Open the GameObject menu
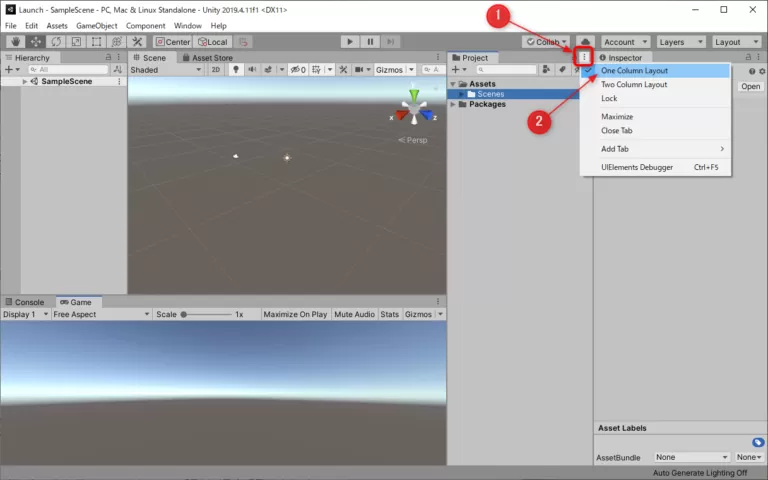Viewport: 768px width, 480px height. 96,25
